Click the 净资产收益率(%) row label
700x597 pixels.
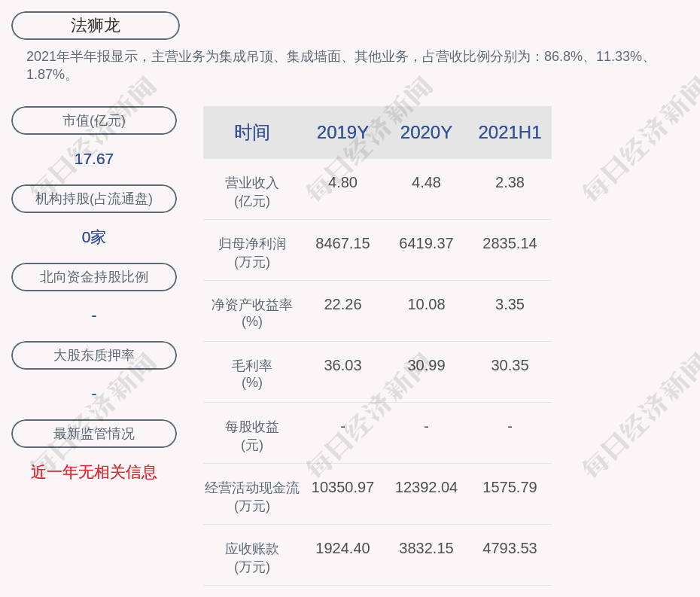pyautogui.click(x=252, y=312)
